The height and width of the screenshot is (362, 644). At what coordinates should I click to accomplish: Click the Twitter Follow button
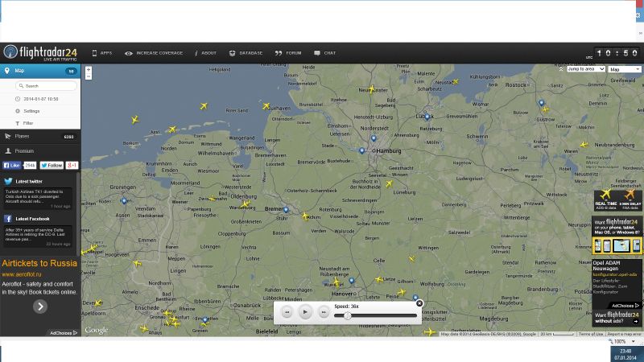[x=52, y=165]
